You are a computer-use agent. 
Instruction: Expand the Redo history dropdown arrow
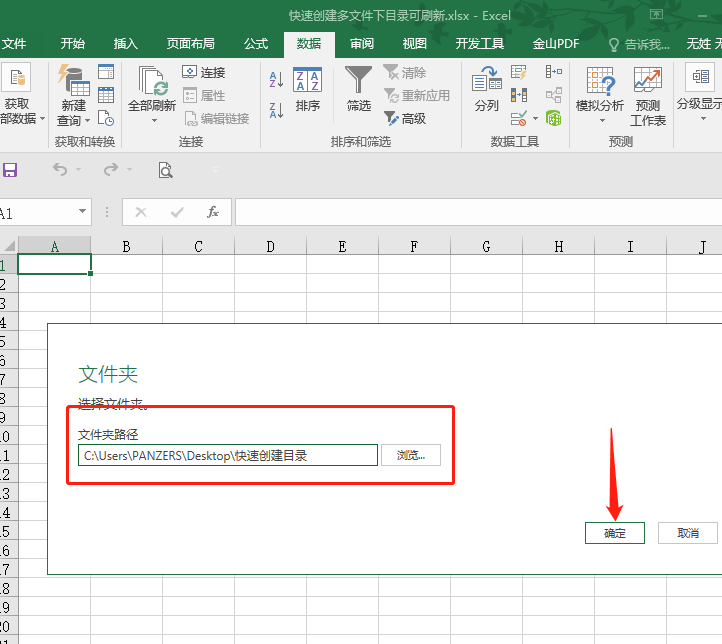tap(129, 170)
